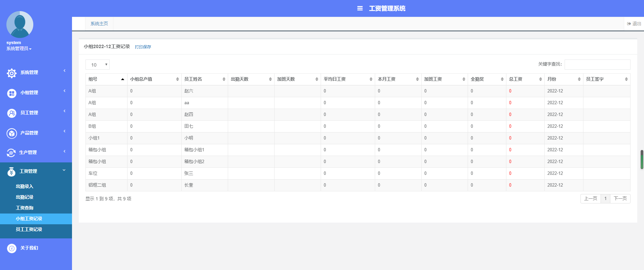Click the 退出 logout button
Viewport: 644px width, 270px height.
[x=634, y=24]
